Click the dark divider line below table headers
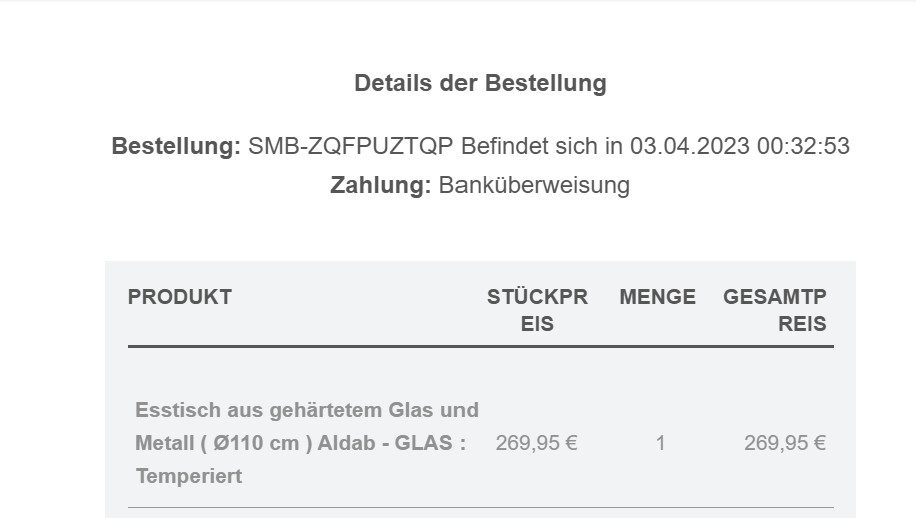 point(480,347)
